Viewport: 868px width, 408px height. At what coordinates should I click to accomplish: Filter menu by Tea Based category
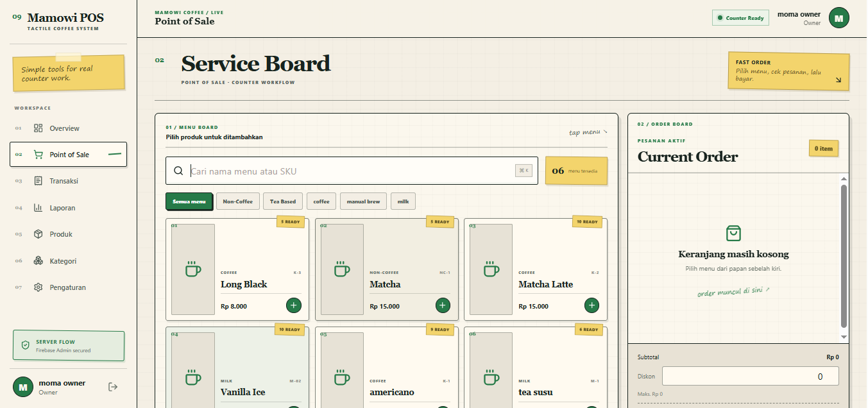(x=283, y=201)
